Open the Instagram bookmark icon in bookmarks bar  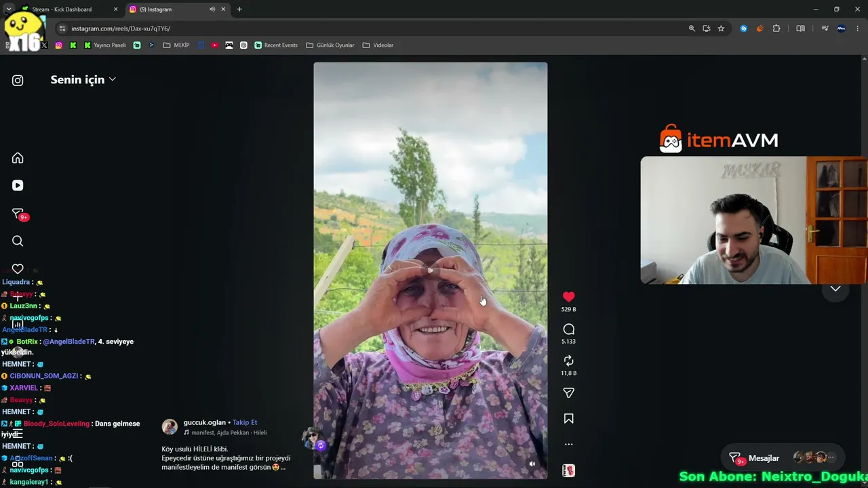coord(58,45)
